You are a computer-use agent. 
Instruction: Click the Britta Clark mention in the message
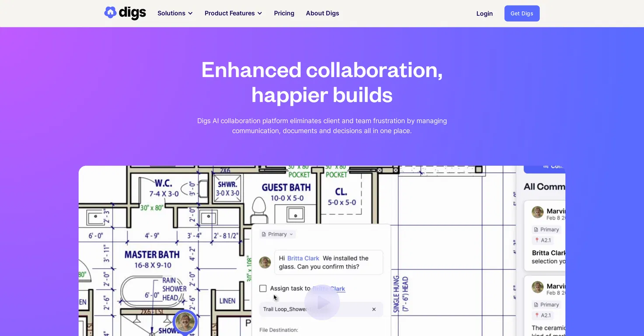(x=303, y=258)
